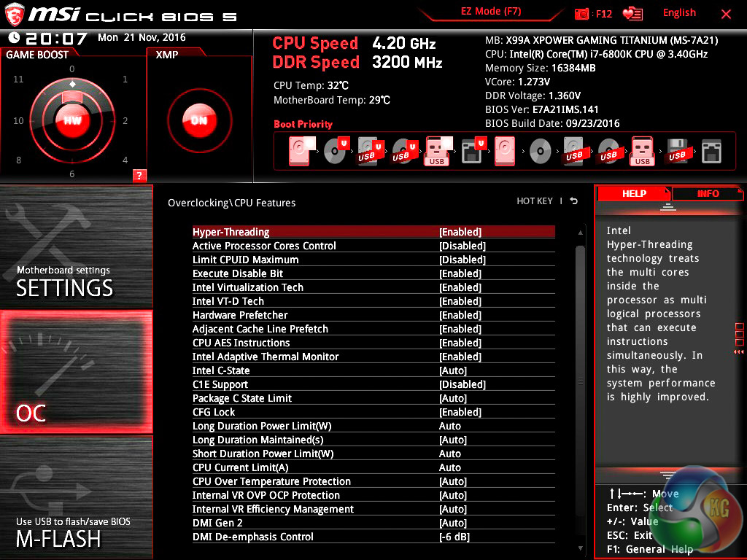Image resolution: width=747 pixels, height=560 pixels.
Task: Open Internal VR OVP OCP Protection options
Action: click(x=373, y=495)
